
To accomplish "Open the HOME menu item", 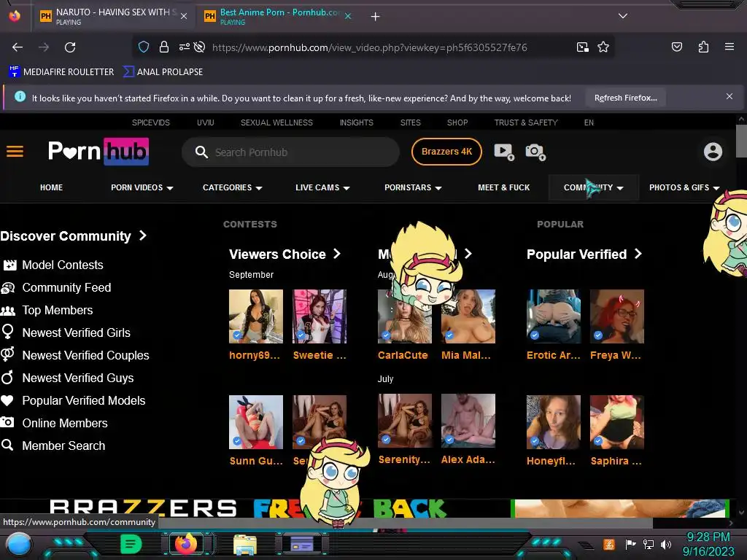I will click(52, 187).
